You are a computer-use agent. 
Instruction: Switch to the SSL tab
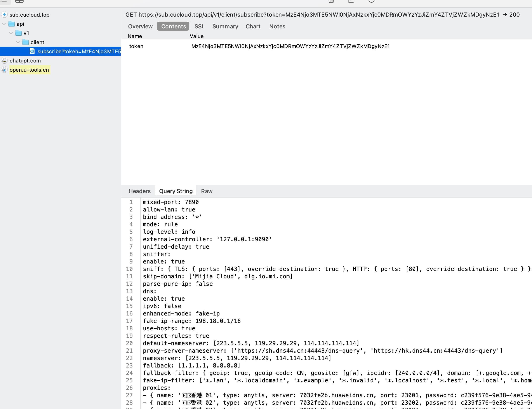[x=199, y=26]
